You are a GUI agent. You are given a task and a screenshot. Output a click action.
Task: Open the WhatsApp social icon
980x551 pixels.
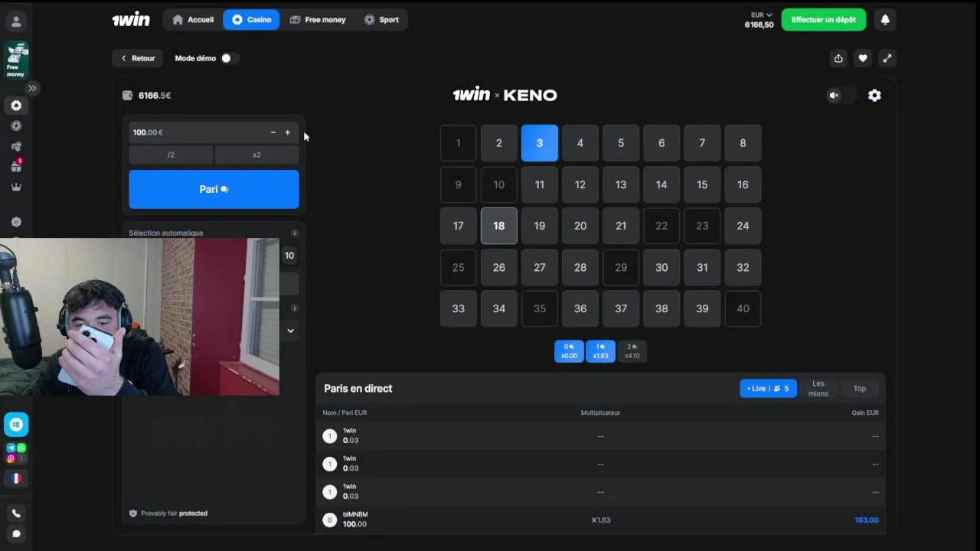[x=21, y=448]
